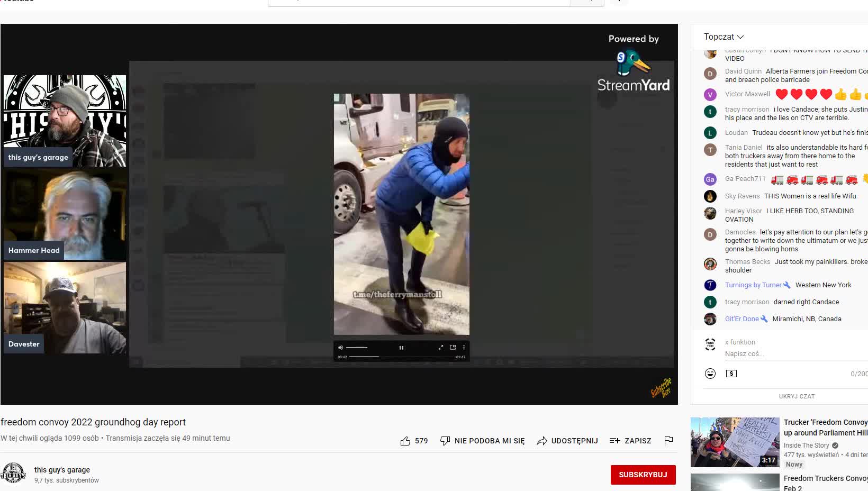Image resolution: width=868 pixels, height=491 pixels.
Task: Click the share arrow icon
Action: [x=542, y=441]
